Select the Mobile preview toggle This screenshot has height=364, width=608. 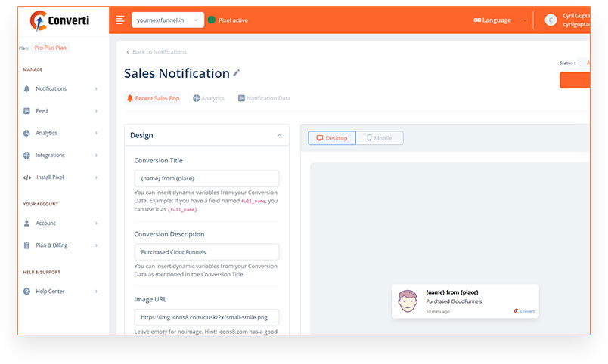click(x=380, y=138)
